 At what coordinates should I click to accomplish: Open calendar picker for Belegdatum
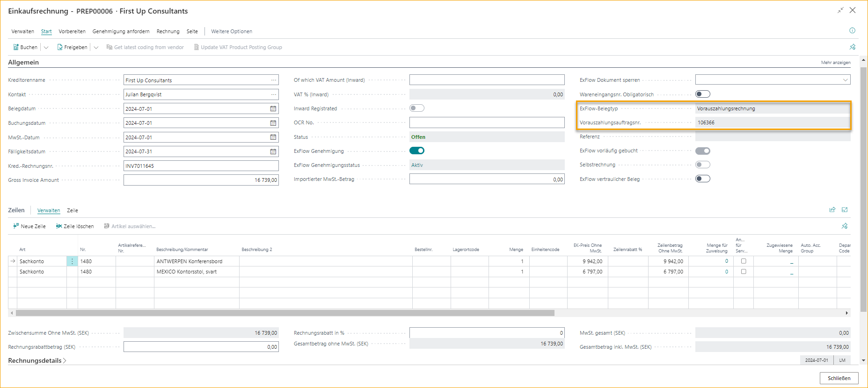(x=273, y=108)
